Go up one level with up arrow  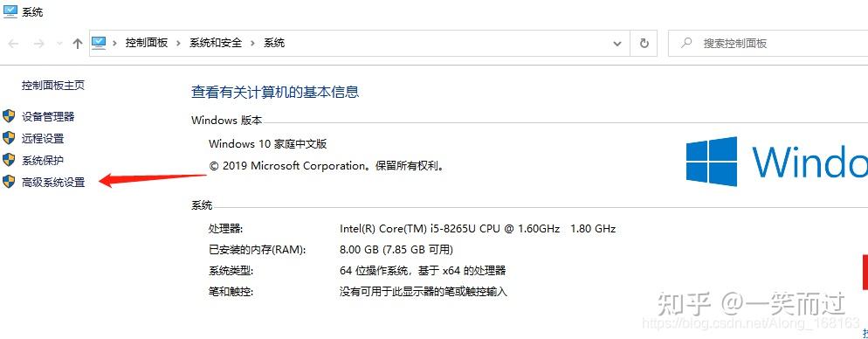(78, 44)
